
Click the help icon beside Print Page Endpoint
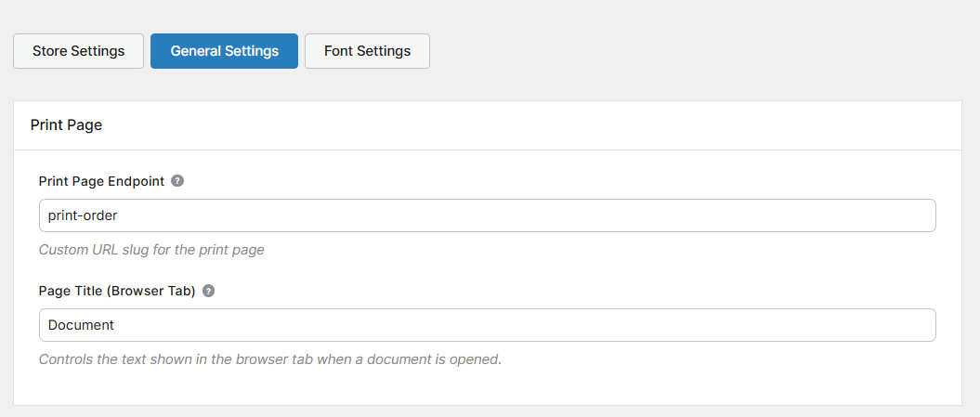tap(177, 181)
